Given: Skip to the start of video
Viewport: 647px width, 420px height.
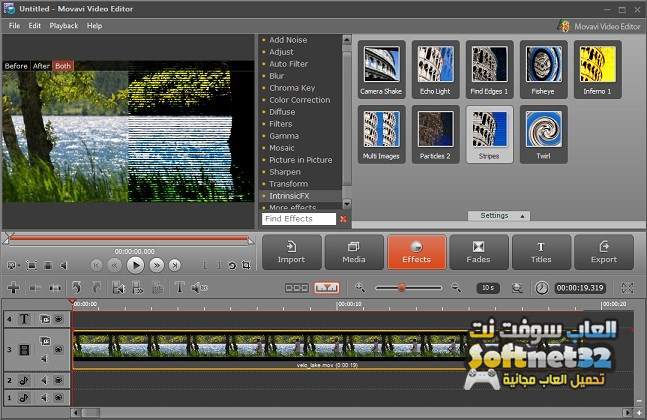Looking at the screenshot, I should click(x=96, y=265).
